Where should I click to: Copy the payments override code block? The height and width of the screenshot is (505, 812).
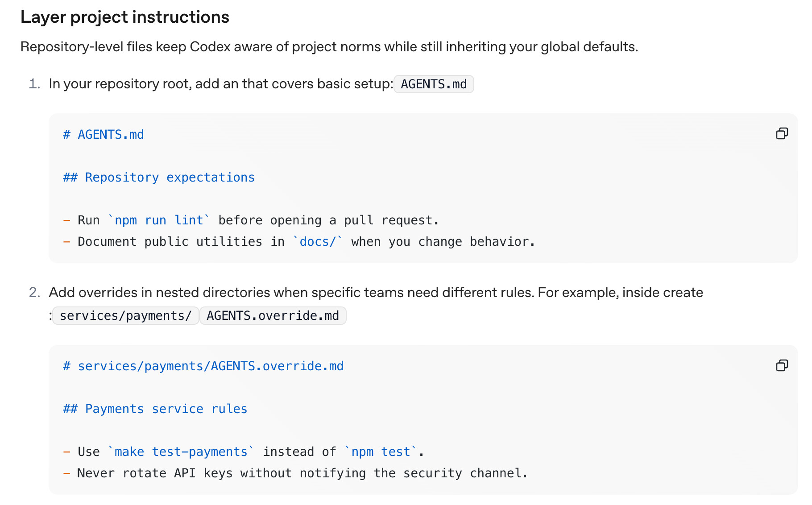coord(782,365)
